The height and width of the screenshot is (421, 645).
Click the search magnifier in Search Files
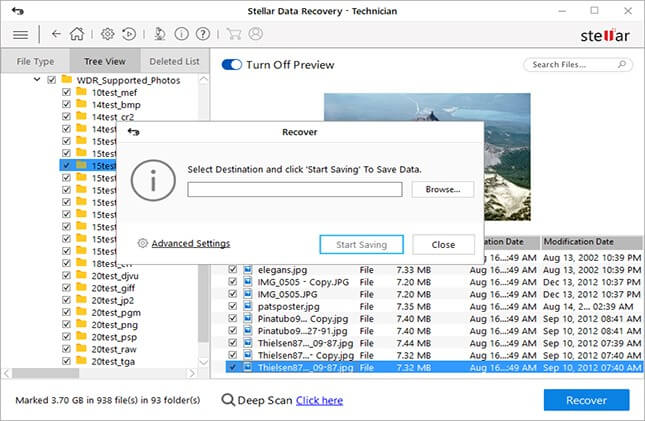pyautogui.click(x=622, y=64)
